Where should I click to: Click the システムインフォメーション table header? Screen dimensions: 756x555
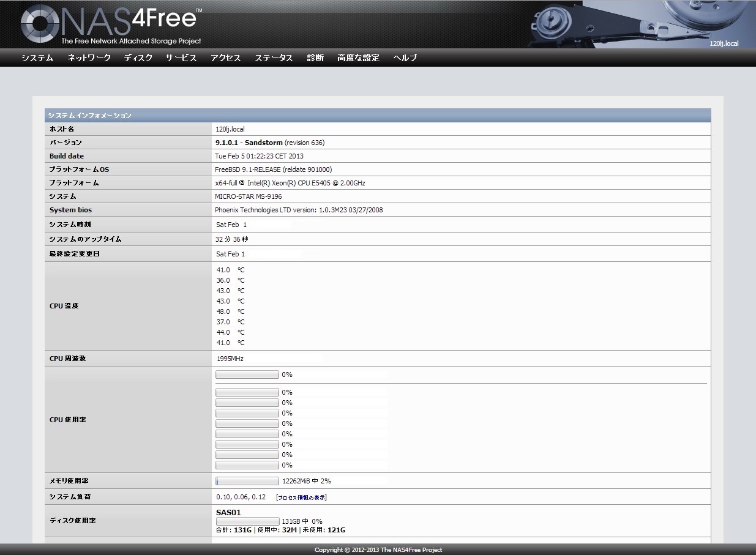click(378, 115)
